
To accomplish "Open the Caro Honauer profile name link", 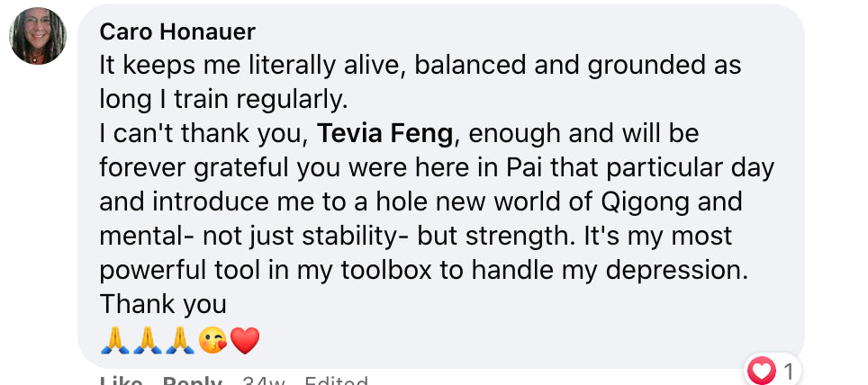I will pyautogui.click(x=177, y=32).
